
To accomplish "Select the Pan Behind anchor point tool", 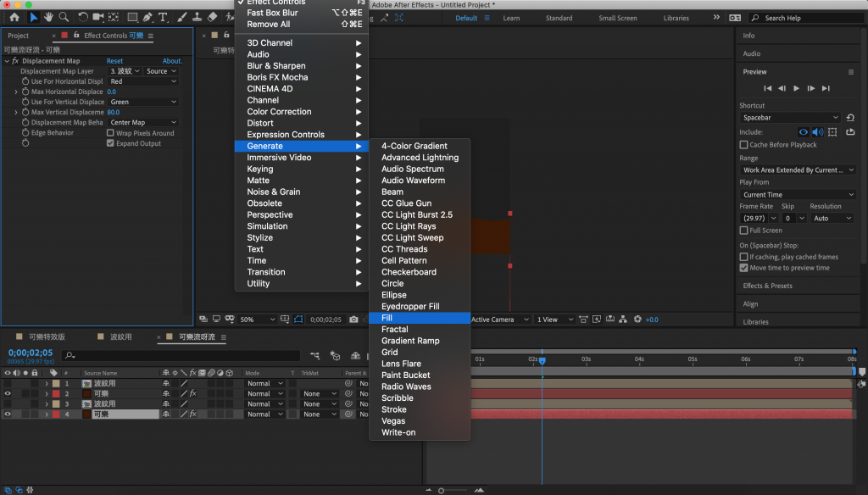I will tap(114, 17).
